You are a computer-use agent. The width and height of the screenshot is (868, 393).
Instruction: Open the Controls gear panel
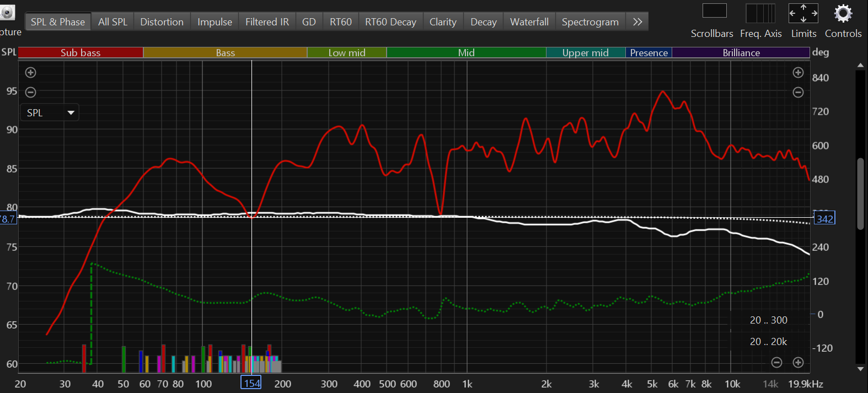coord(843,13)
